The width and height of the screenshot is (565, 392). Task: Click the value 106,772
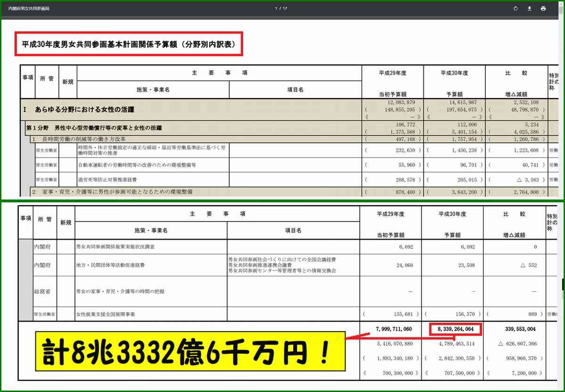(x=406, y=125)
